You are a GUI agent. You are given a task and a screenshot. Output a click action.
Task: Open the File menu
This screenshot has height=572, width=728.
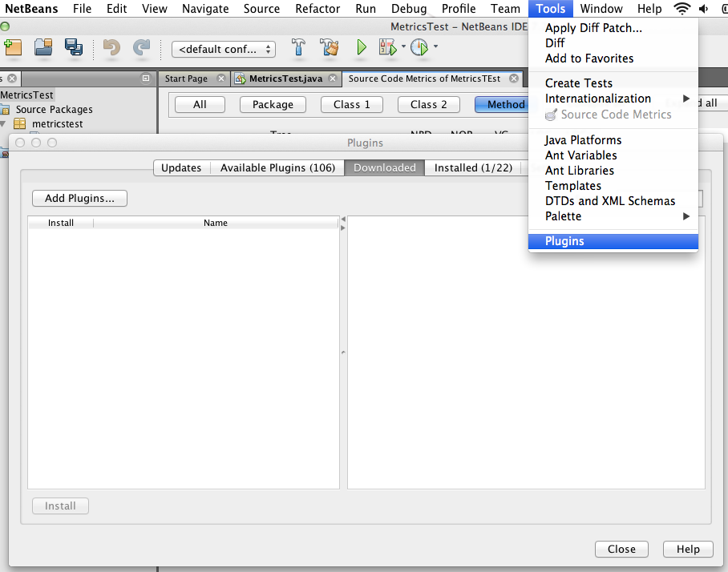coord(82,8)
